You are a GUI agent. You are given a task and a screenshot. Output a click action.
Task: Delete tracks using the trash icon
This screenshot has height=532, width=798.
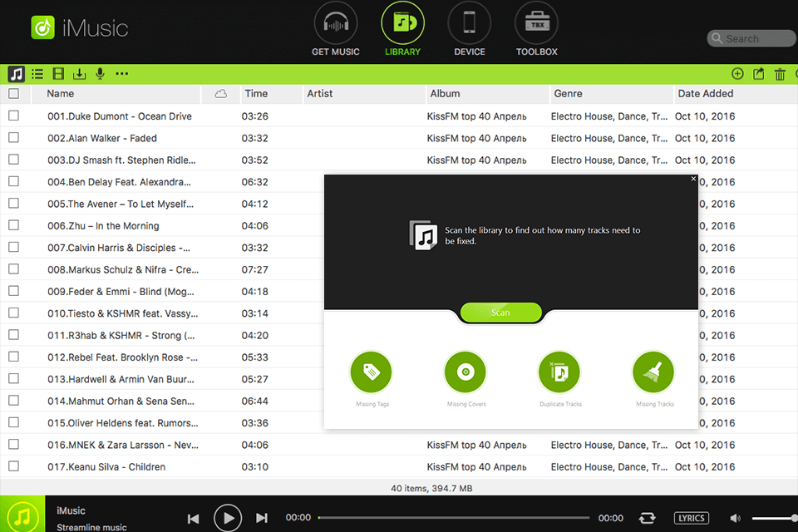click(780, 73)
